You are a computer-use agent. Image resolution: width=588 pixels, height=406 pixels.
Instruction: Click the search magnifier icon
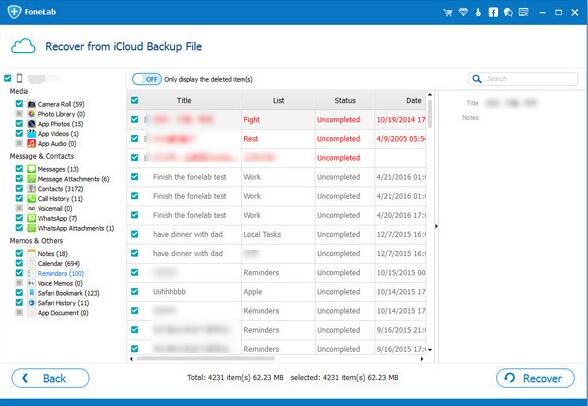coord(477,79)
